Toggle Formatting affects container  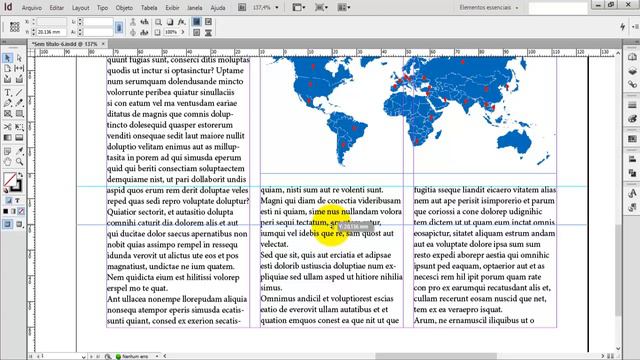[9, 201]
